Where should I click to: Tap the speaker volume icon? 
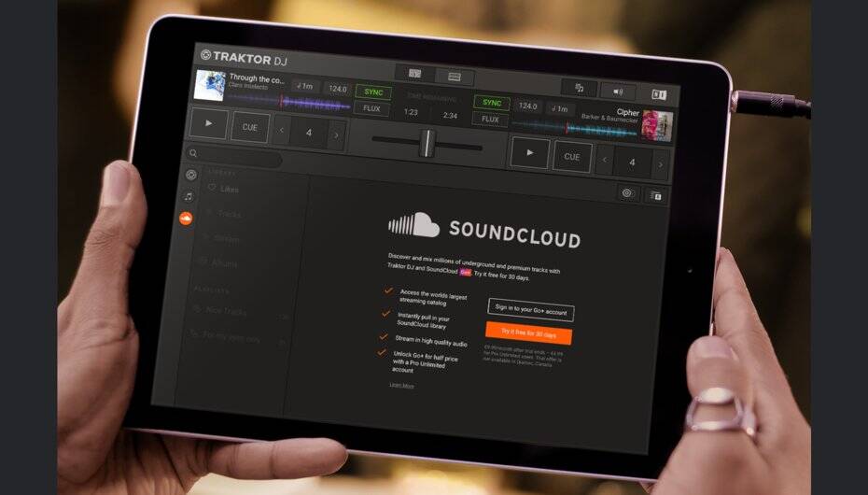tap(619, 92)
